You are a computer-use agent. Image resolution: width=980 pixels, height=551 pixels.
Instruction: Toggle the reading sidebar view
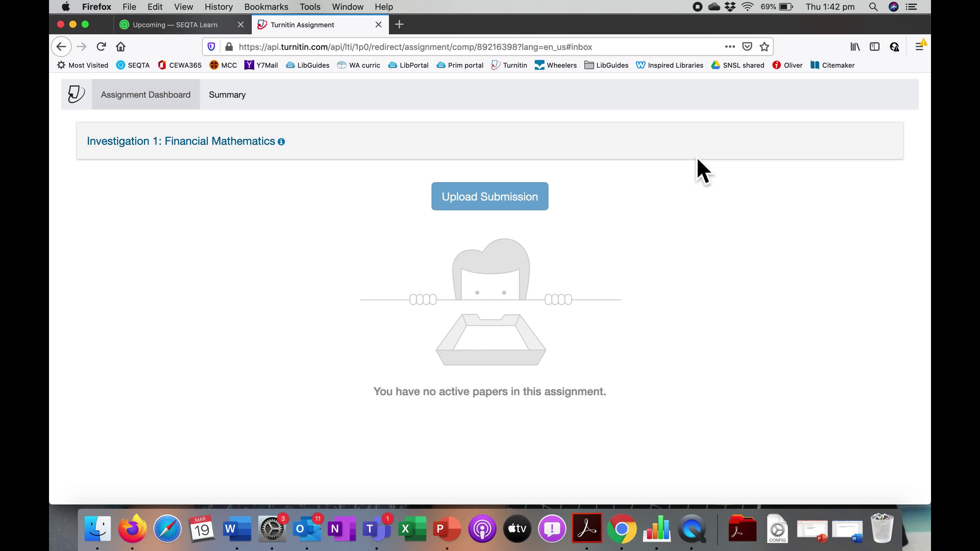pyautogui.click(x=875, y=47)
